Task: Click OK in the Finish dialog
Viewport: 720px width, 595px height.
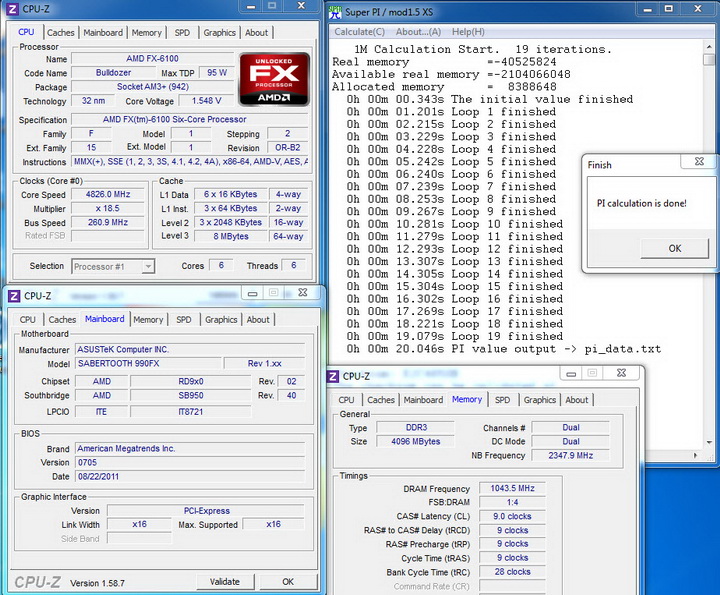Action: (675, 248)
